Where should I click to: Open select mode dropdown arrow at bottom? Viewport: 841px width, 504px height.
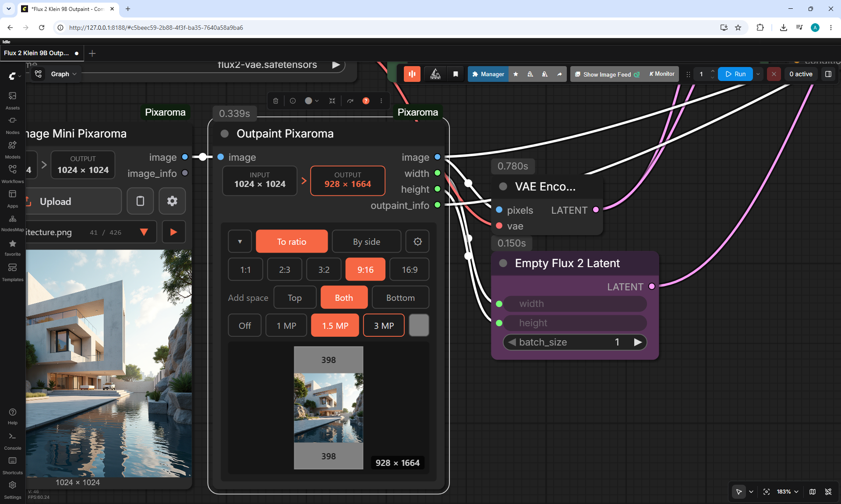[x=751, y=492]
